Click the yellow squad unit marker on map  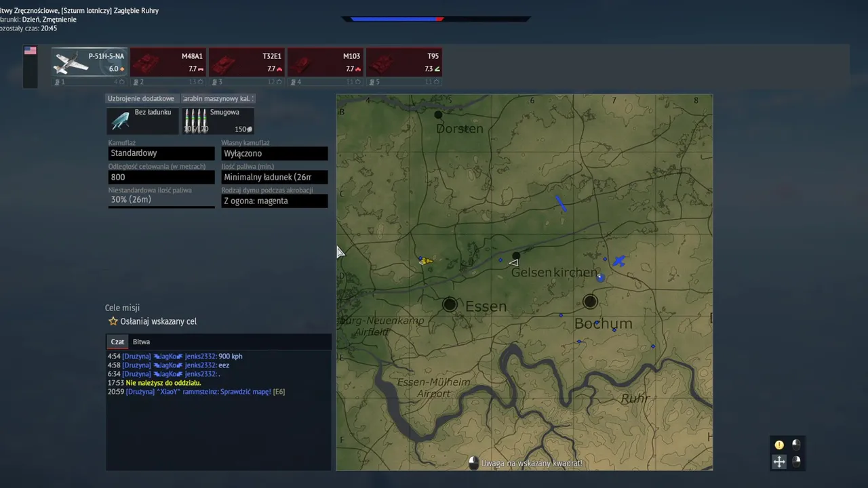pos(425,260)
